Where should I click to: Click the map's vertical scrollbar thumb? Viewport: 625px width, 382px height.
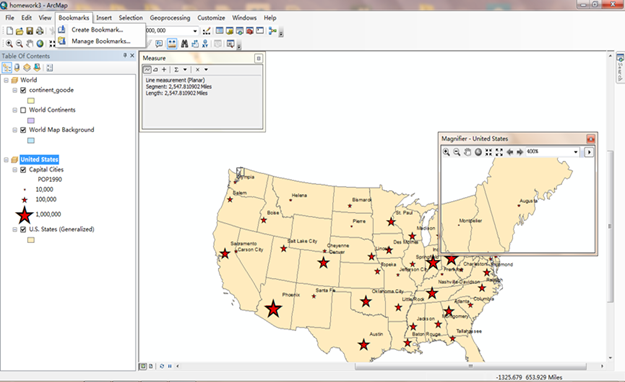point(610,226)
